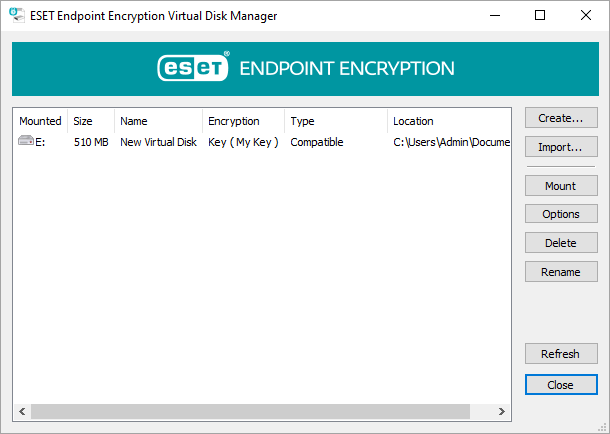Viewport: 610px width, 434px height.
Task: Click the Name column header
Action: pos(159,121)
